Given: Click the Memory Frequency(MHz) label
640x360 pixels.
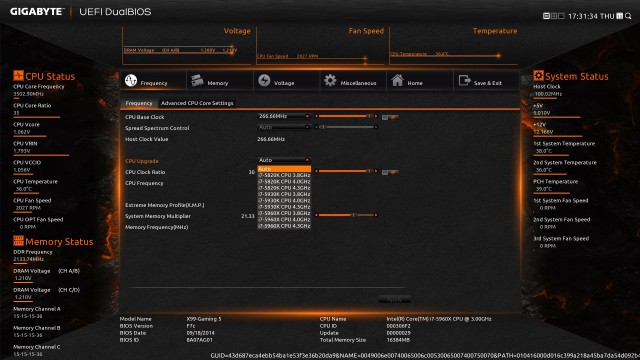Looking at the screenshot, I should click(x=156, y=227).
